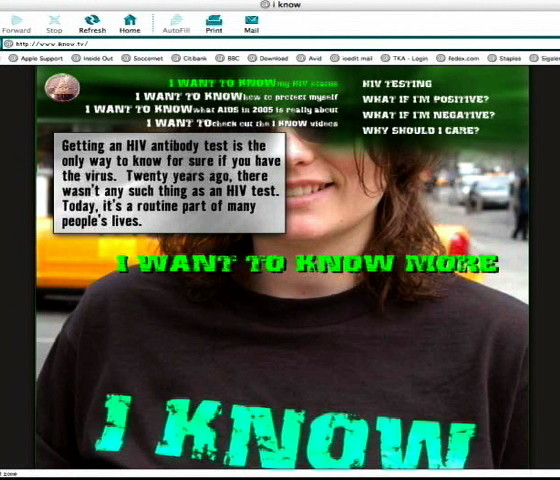The width and height of the screenshot is (560, 480).
Task: Click the ioedit mail bookmark globe icon
Action: pyautogui.click(x=334, y=58)
